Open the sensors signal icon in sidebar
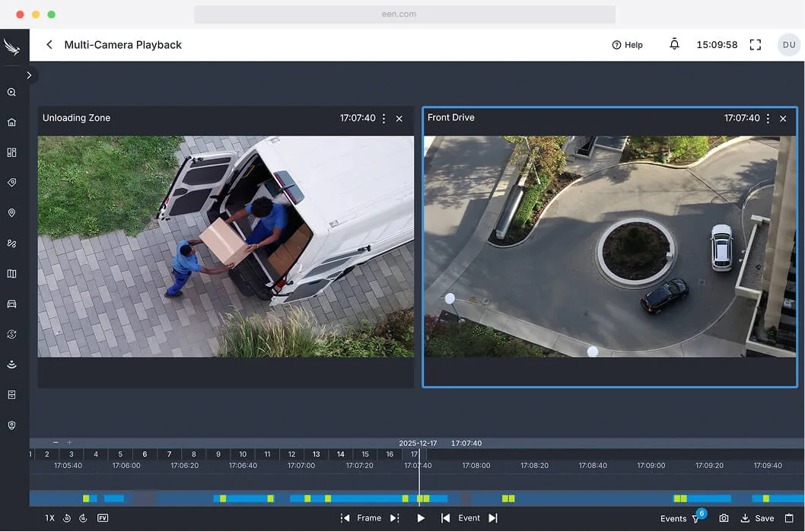 (x=12, y=365)
